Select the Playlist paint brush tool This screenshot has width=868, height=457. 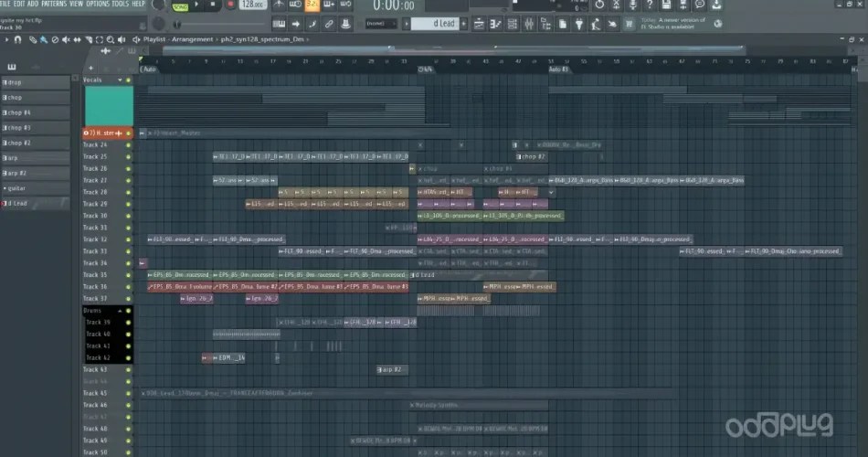pyautogui.click(x=44, y=39)
